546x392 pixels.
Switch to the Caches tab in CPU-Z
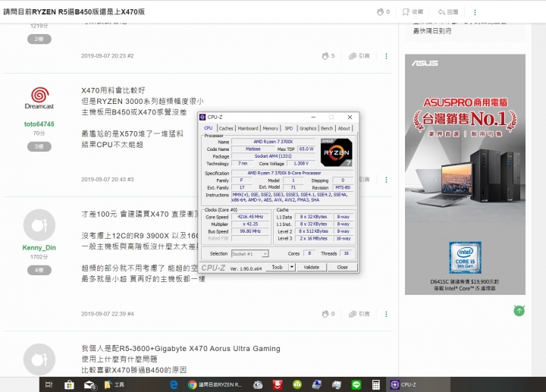click(x=226, y=128)
